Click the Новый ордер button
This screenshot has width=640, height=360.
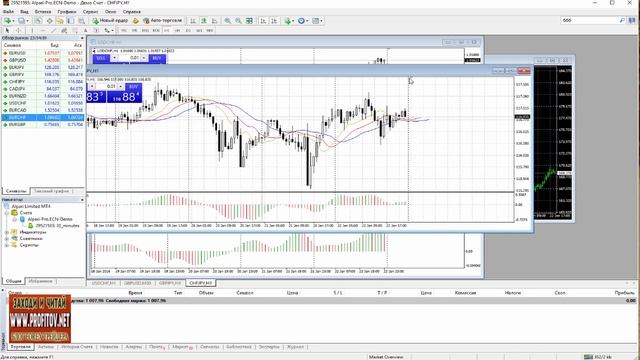tap(110, 20)
